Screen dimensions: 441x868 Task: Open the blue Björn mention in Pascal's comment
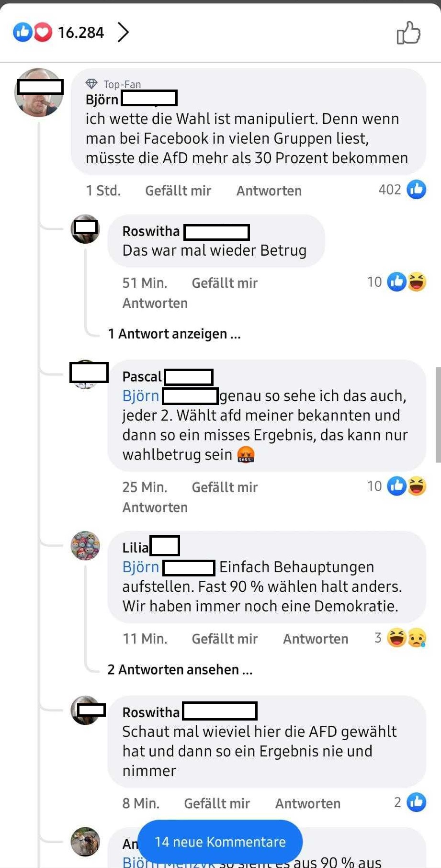click(141, 396)
